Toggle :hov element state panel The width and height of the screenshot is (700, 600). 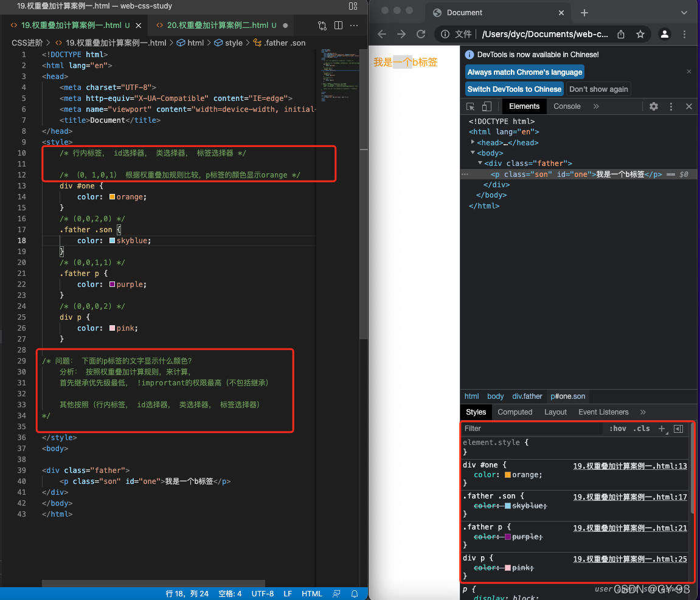coord(617,428)
